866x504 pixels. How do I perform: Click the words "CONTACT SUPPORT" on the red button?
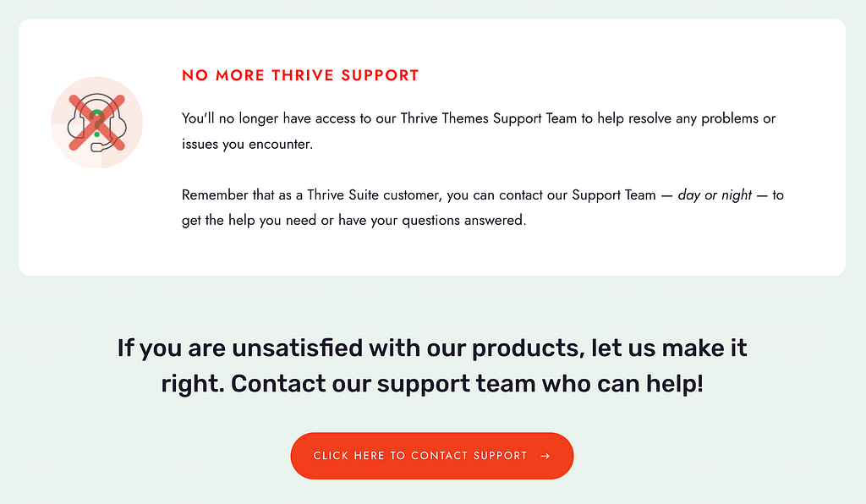tap(469, 456)
